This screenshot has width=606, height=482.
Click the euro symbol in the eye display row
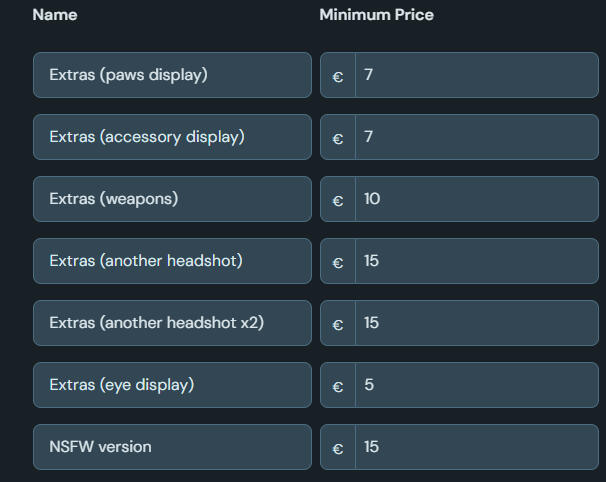pos(338,386)
